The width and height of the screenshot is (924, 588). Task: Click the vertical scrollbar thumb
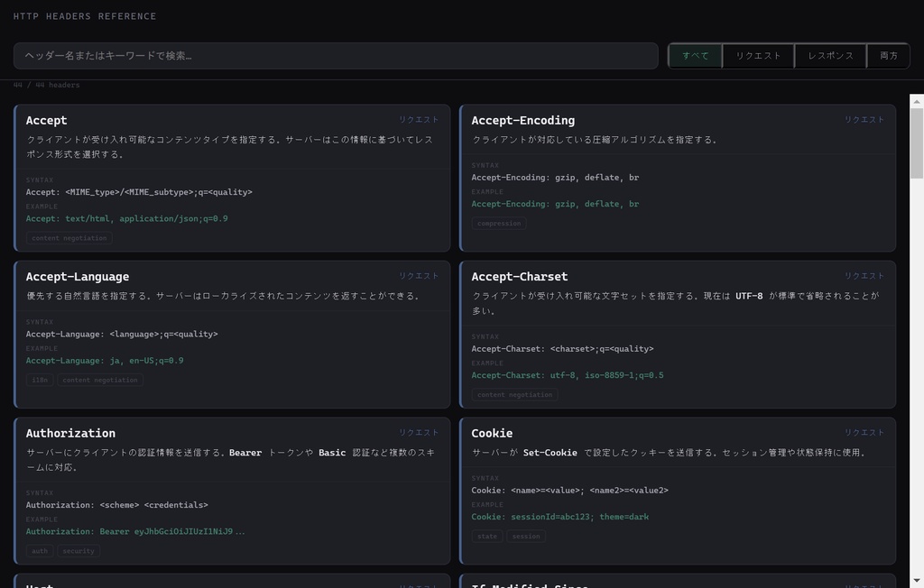[x=917, y=143]
